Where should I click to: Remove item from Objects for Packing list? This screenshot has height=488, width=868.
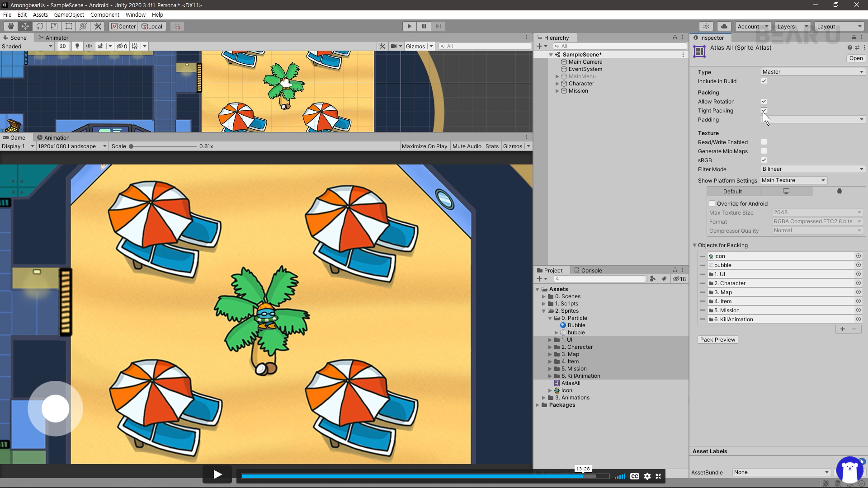click(x=854, y=329)
